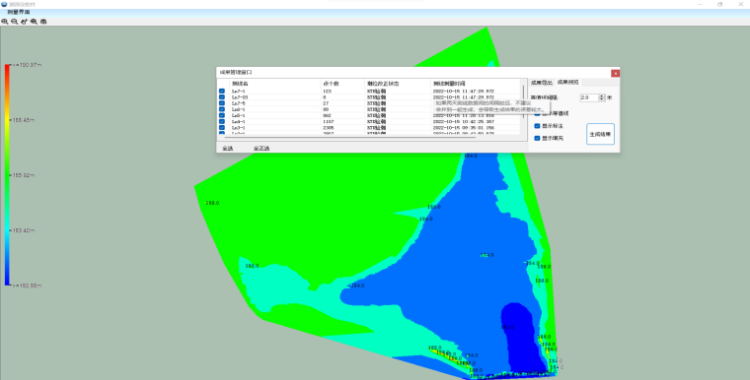Open the 测量界面 menu

pyautogui.click(x=19, y=12)
